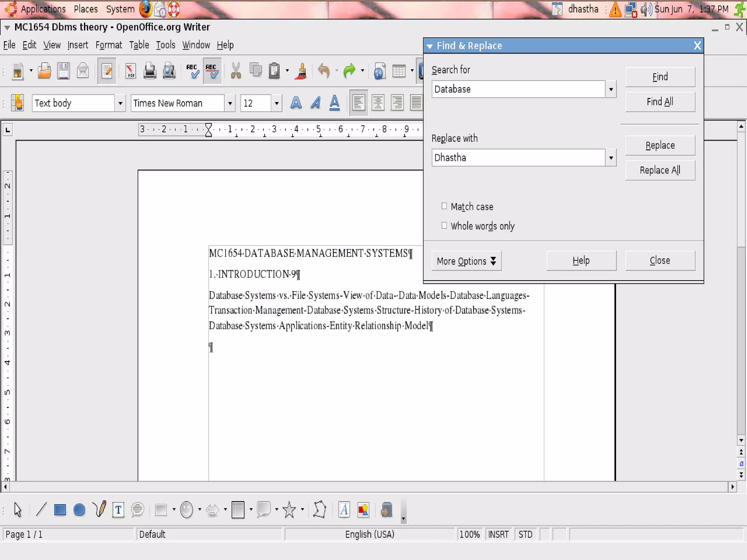Open the Replace with dropdown arrow

click(611, 158)
